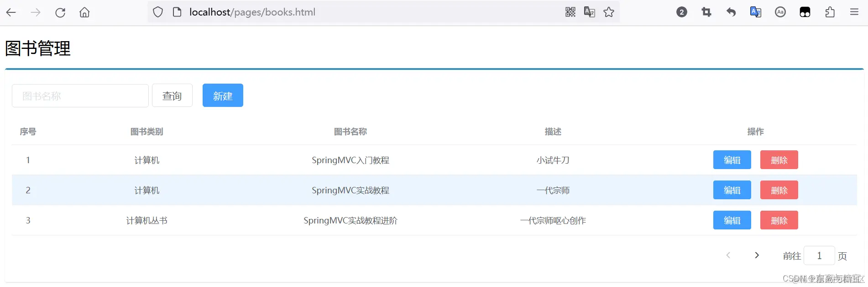This screenshot has width=868, height=287.
Task: Select the 计算机 cell in row 1
Action: point(146,160)
